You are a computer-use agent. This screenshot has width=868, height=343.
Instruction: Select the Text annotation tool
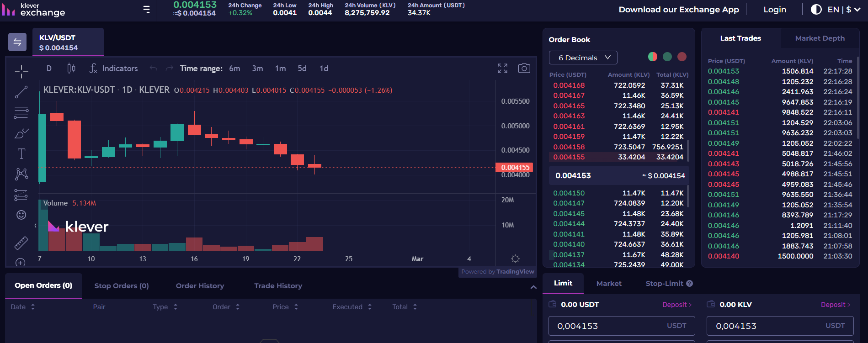(x=21, y=153)
